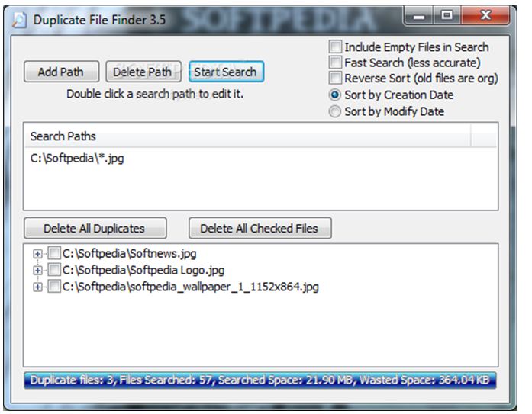Select Sort by Creation Date
Image resolution: width=532 pixels, height=414 pixels.
[335, 95]
